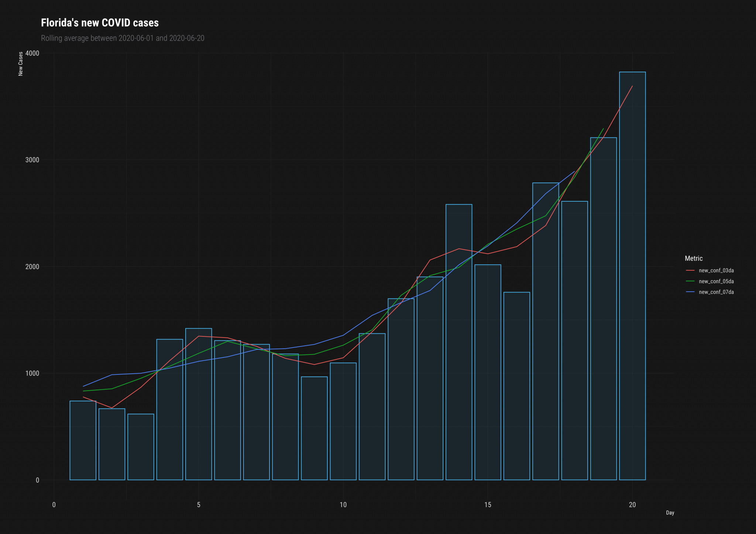Click the green new_conf_05da legend swatch
This screenshot has width=756, height=534.
pos(690,281)
